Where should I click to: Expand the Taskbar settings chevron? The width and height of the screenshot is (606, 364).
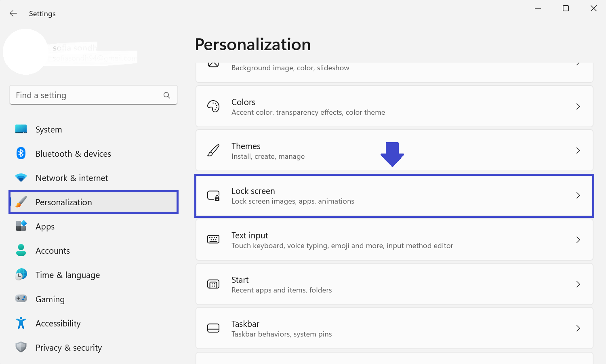578,328
